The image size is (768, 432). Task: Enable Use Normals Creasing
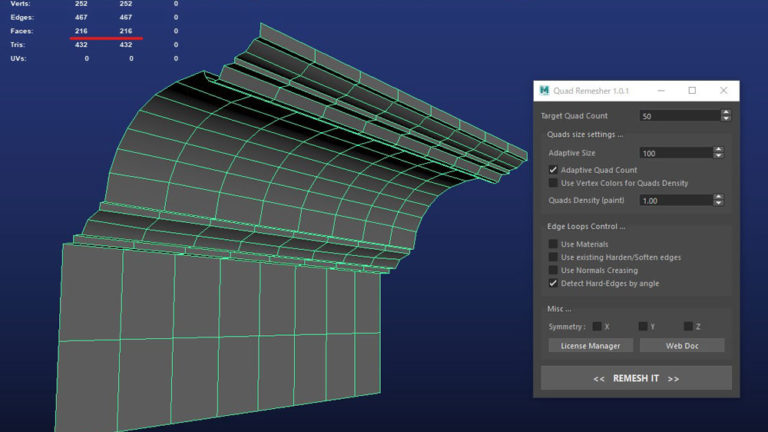(x=553, y=270)
